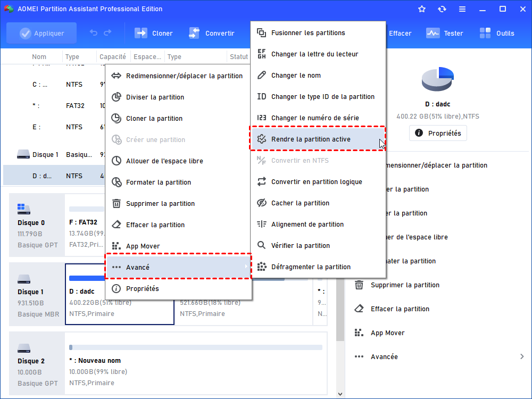Choose Convertir en partition logique
The height and width of the screenshot is (399, 532).
click(318, 182)
